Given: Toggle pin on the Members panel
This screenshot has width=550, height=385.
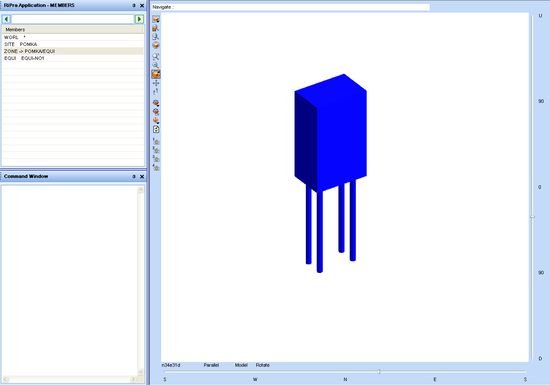Looking at the screenshot, I should (134, 6).
